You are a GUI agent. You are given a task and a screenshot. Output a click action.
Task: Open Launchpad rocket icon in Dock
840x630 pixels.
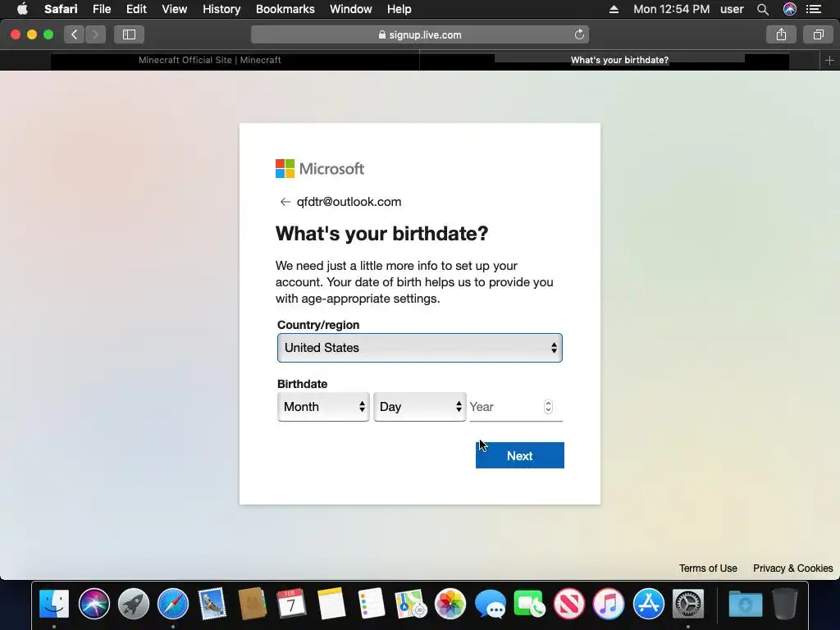134,604
